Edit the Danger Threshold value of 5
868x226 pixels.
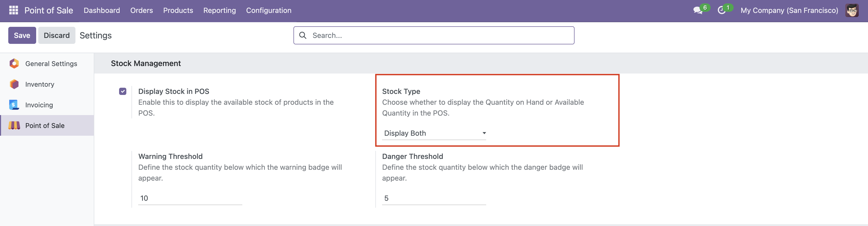433,198
